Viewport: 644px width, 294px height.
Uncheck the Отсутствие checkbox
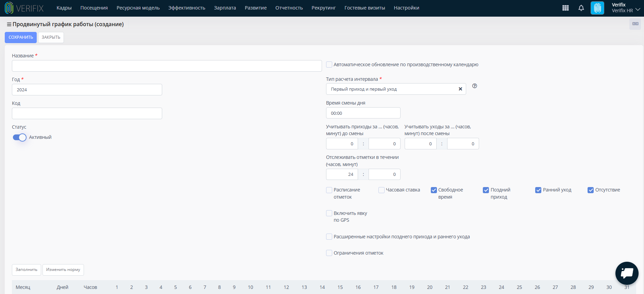click(591, 190)
